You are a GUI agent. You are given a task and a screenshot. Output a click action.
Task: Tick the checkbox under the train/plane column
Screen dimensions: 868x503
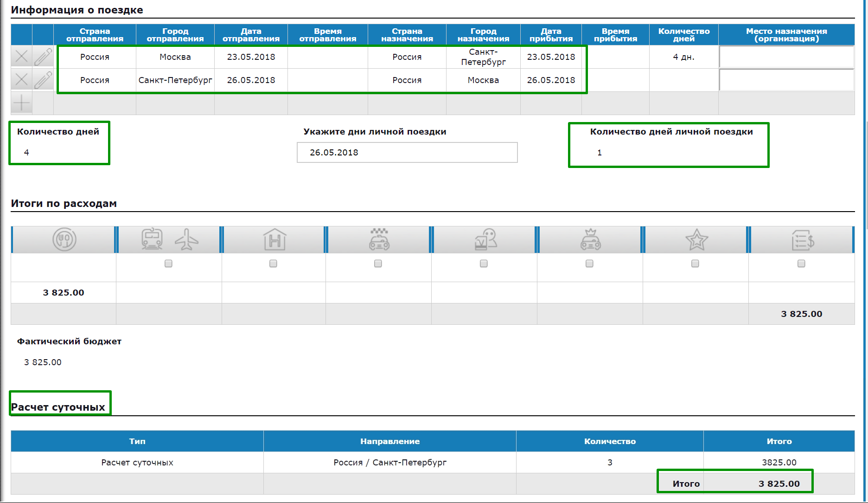pos(168,264)
